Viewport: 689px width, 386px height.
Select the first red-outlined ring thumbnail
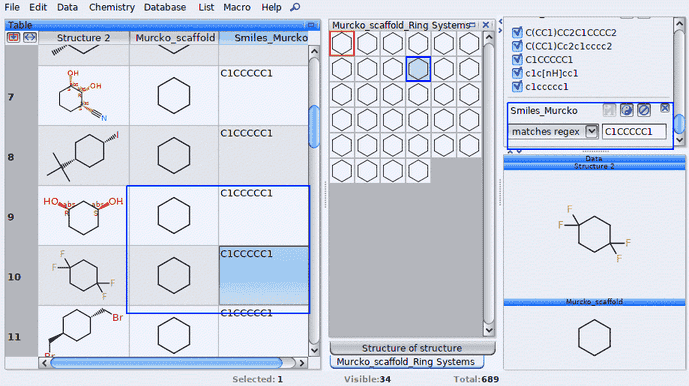click(342, 44)
